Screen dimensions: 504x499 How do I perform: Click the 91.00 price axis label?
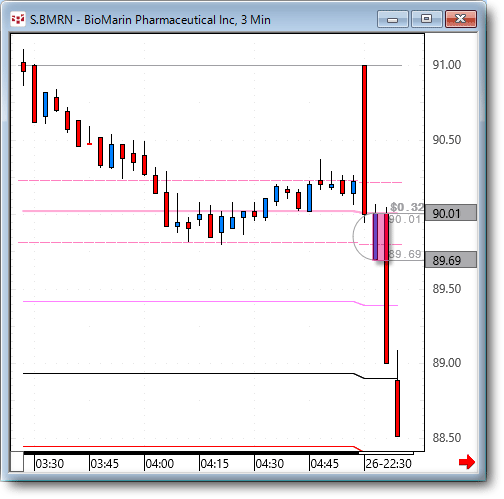(446, 65)
